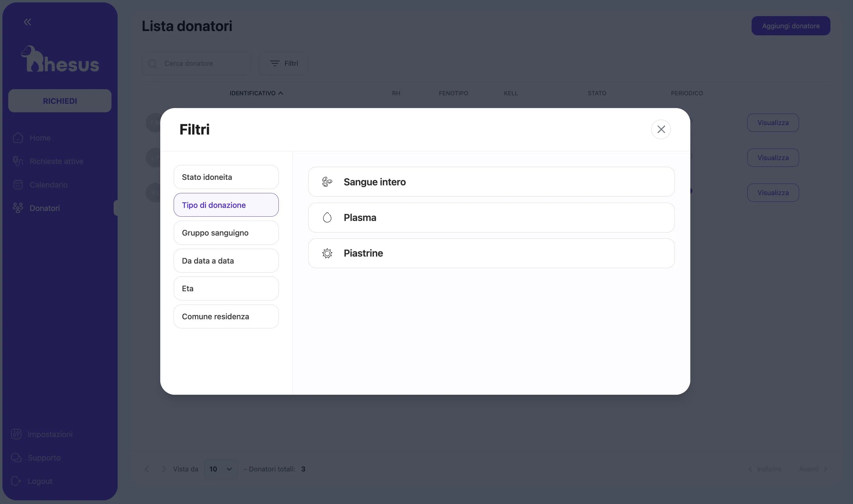Collapse the sidebar with the double chevron
The width and height of the screenshot is (853, 504).
pos(27,22)
